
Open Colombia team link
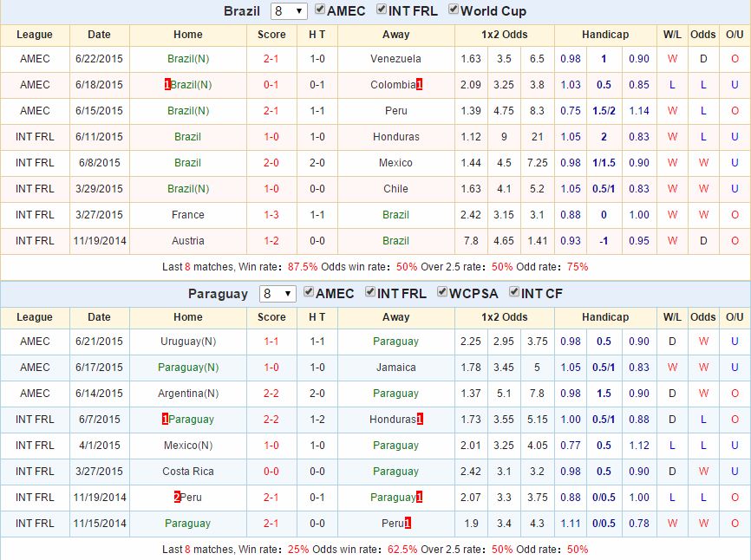coord(393,85)
